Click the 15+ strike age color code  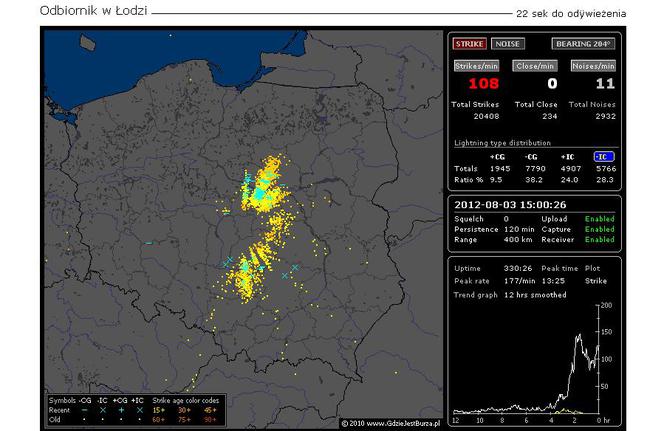(159, 410)
